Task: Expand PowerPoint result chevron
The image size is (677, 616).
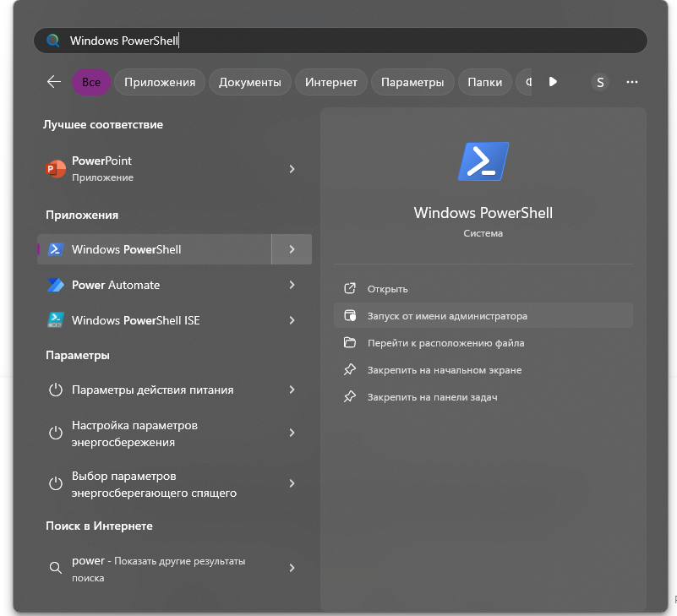Action: coord(292,169)
